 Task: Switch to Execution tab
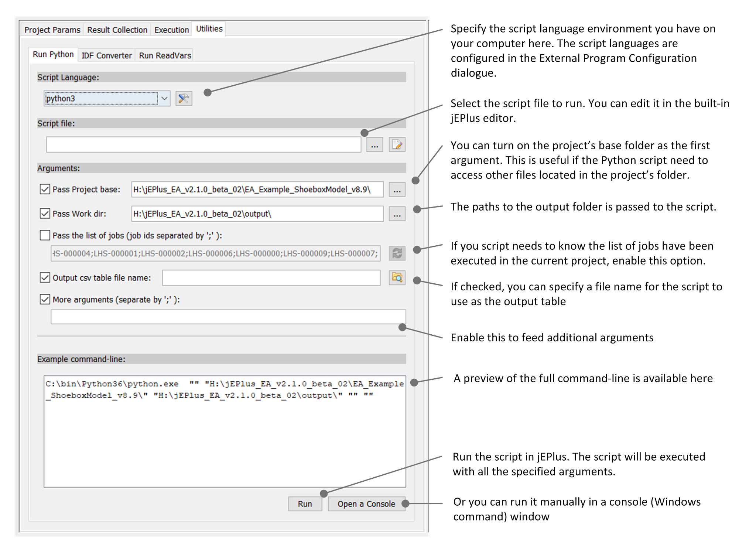(x=171, y=30)
